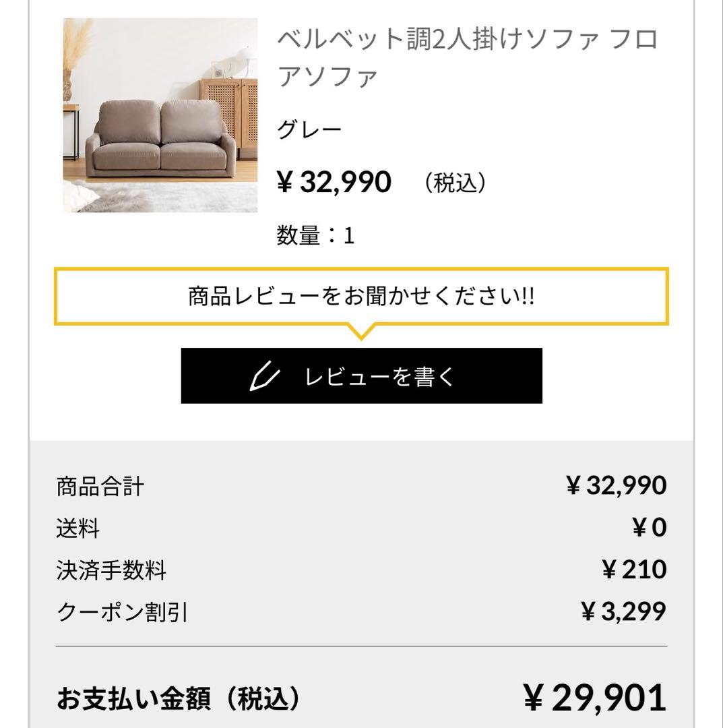This screenshot has width=723, height=728.
Task: Click the ¥3,299 coupon discount value
Action: [x=623, y=612]
